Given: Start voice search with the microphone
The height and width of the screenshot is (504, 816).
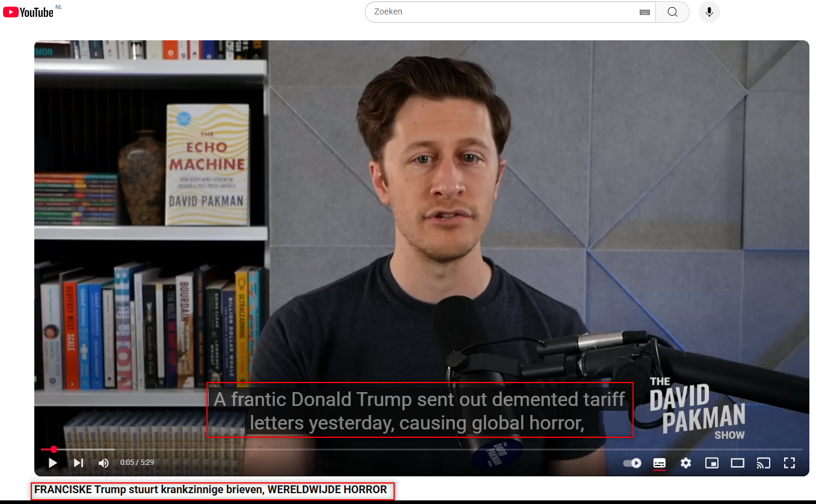Looking at the screenshot, I should 709,12.
